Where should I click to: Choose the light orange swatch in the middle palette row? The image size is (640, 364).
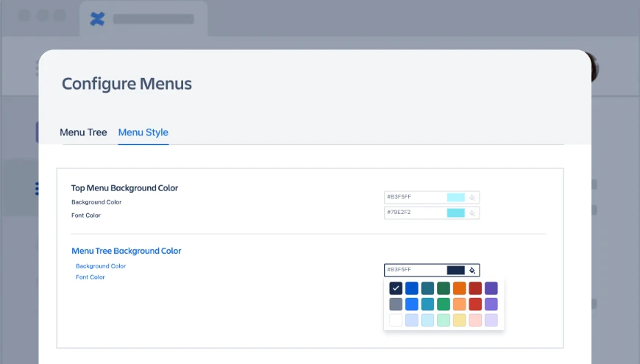(x=460, y=304)
